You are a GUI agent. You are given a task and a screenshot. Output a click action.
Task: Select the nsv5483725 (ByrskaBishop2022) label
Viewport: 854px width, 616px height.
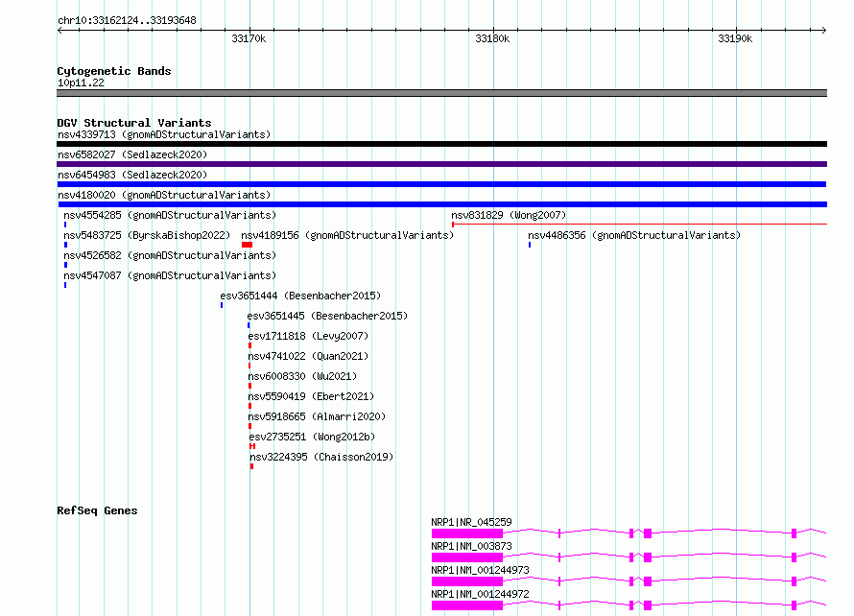coord(147,235)
